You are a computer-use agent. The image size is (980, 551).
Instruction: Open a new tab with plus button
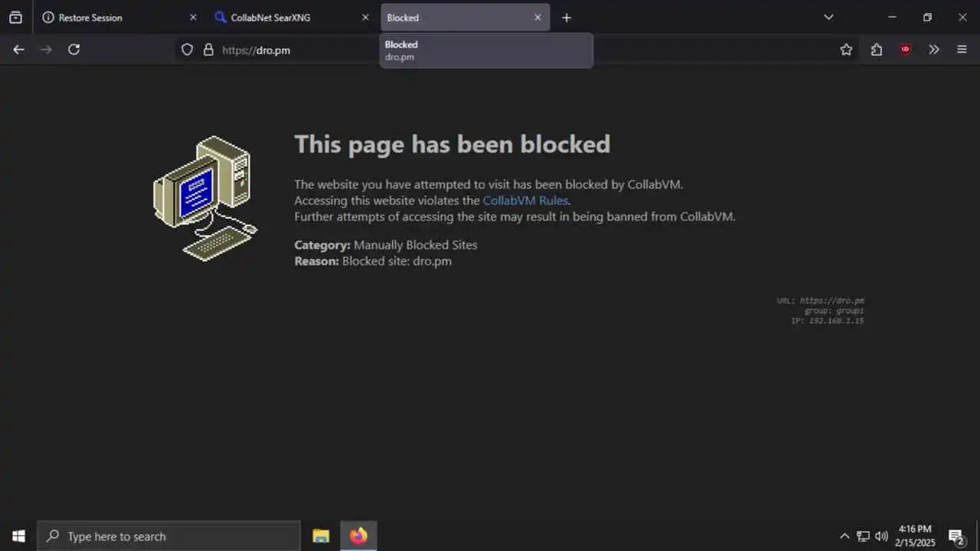pos(567,18)
